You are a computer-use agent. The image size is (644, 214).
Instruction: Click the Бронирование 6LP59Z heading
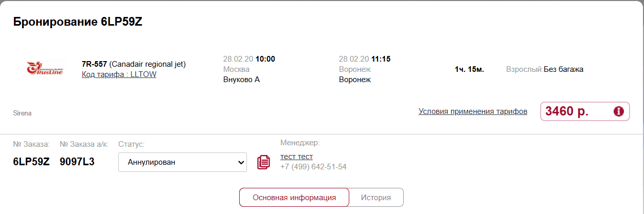click(77, 22)
